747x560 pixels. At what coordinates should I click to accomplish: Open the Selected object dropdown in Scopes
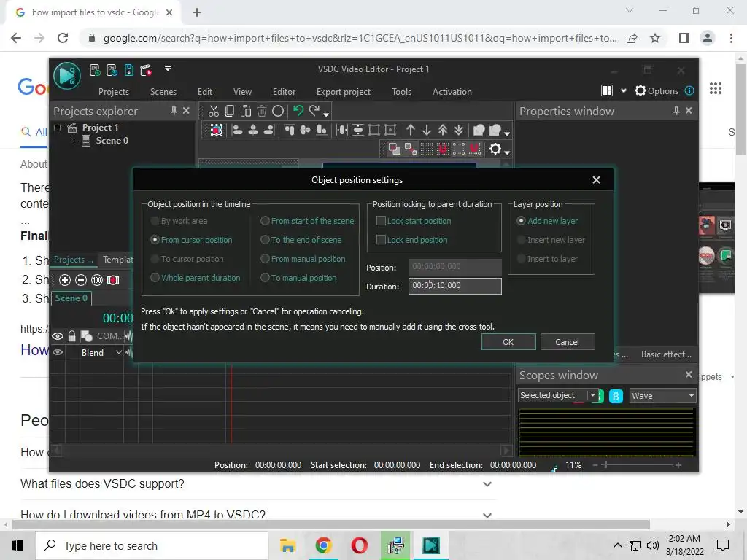[x=592, y=395]
